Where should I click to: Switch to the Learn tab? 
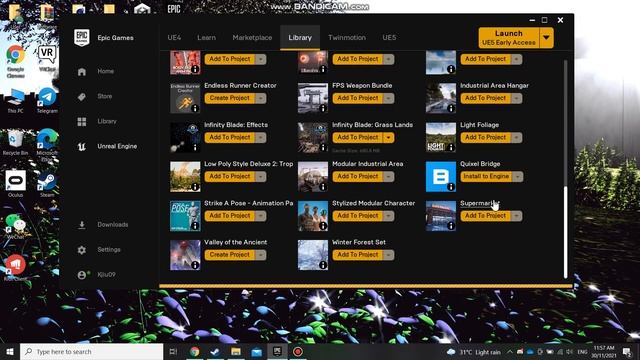point(207,38)
